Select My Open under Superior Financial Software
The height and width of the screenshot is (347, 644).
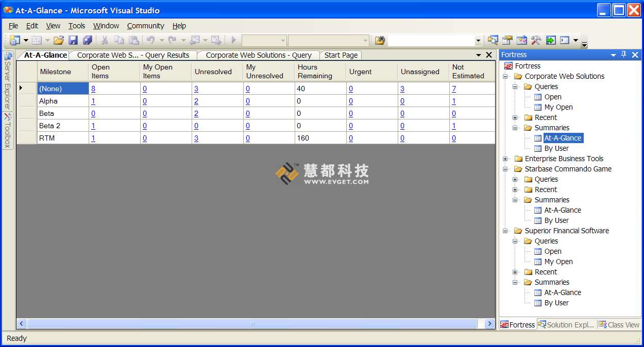tap(558, 262)
